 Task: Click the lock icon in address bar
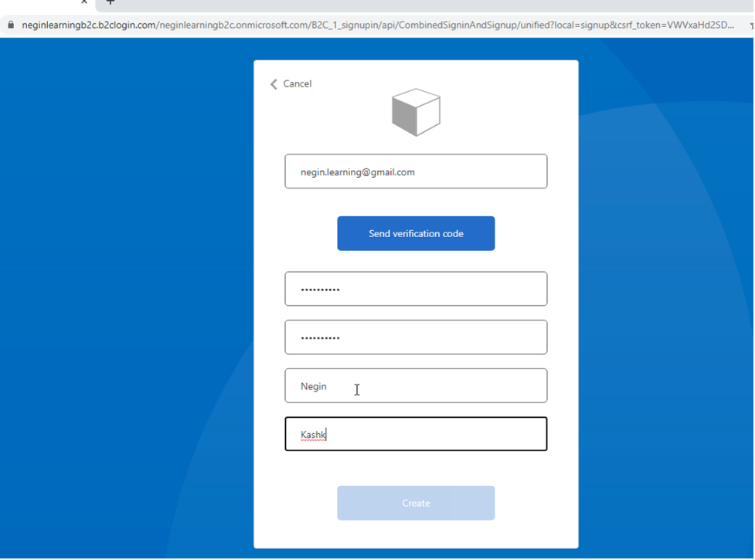click(x=10, y=25)
